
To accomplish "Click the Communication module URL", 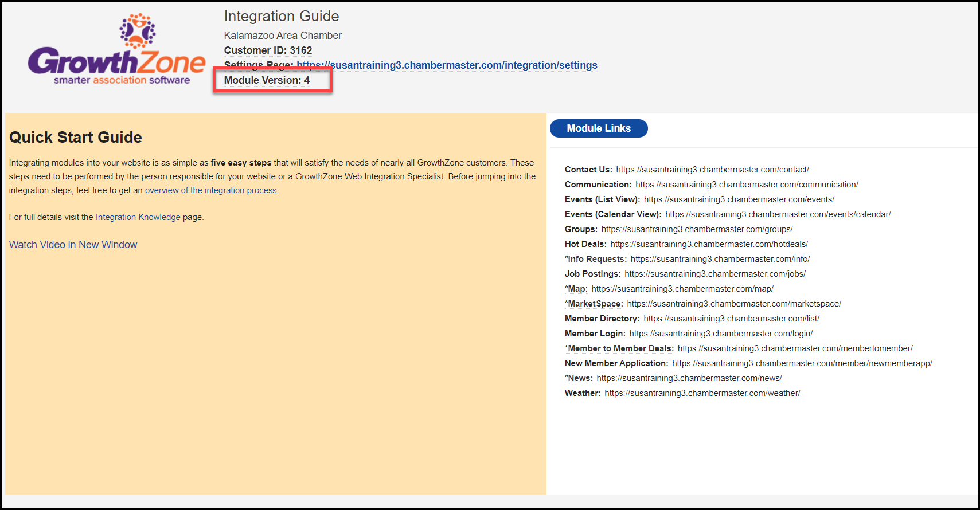I will pos(747,185).
